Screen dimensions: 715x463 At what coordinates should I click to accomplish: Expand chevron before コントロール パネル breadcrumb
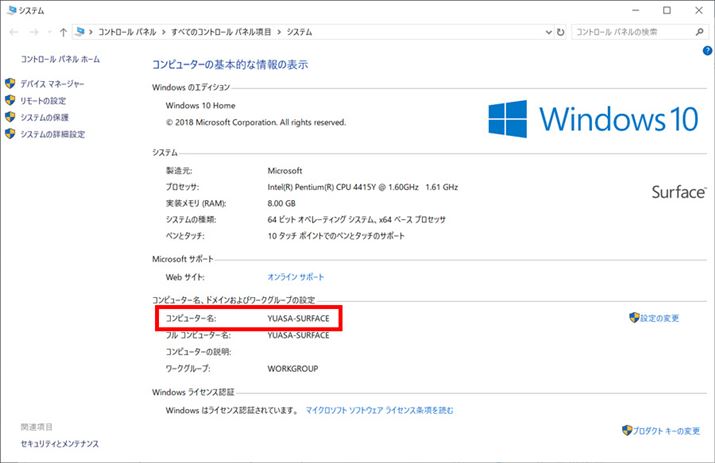(91, 32)
